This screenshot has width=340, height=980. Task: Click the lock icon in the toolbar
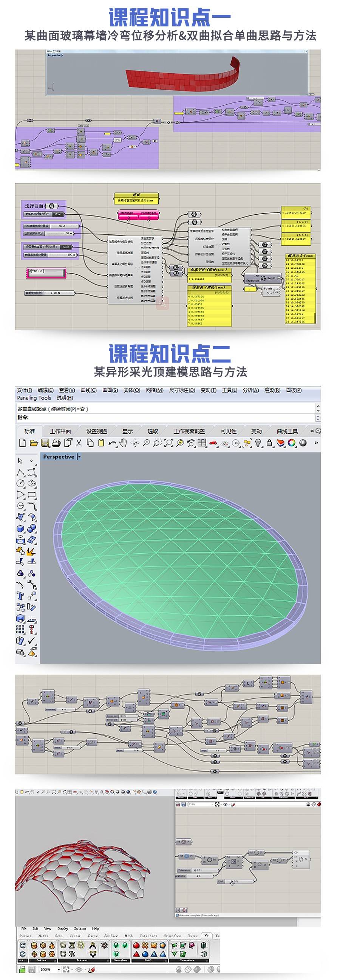(270, 443)
